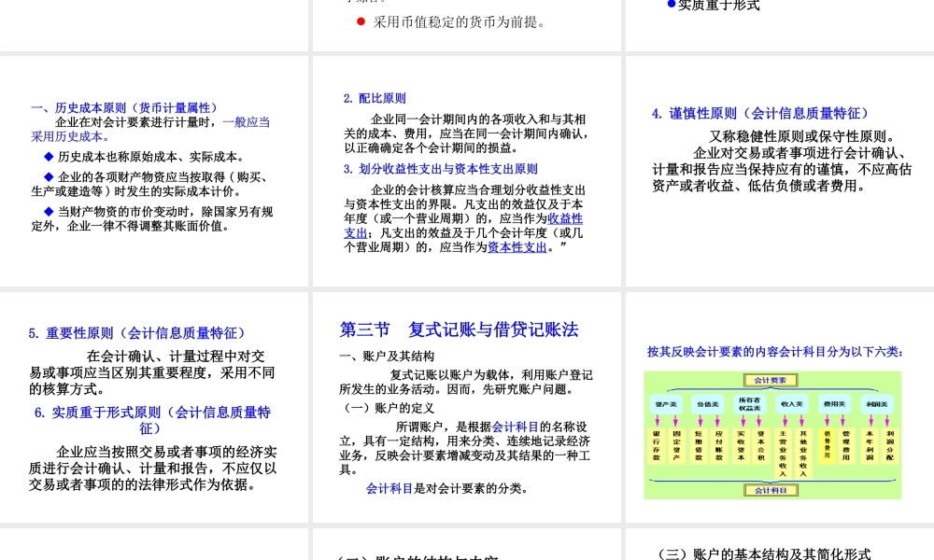Select the 费用类 category box

pyautogui.click(x=834, y=404)
